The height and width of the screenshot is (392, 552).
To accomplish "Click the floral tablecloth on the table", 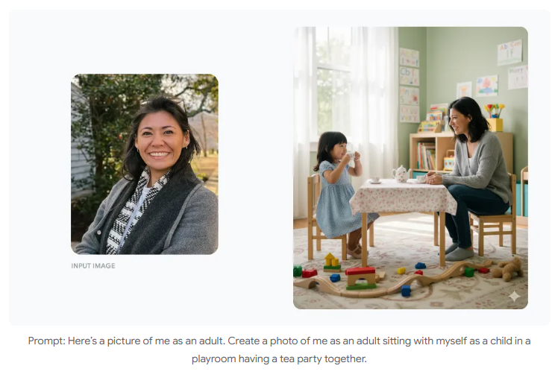I will point(403,197).
